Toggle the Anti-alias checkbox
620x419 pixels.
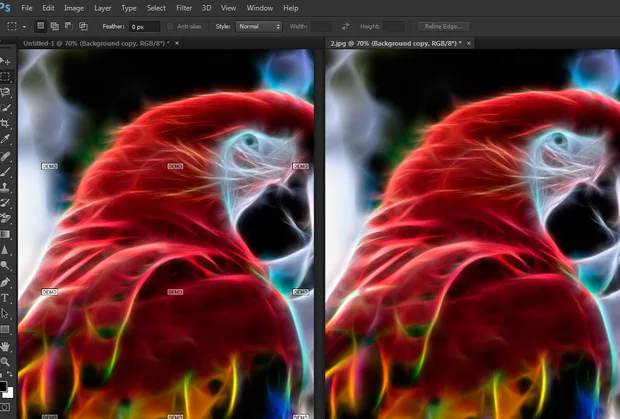(x=172, y=25)
